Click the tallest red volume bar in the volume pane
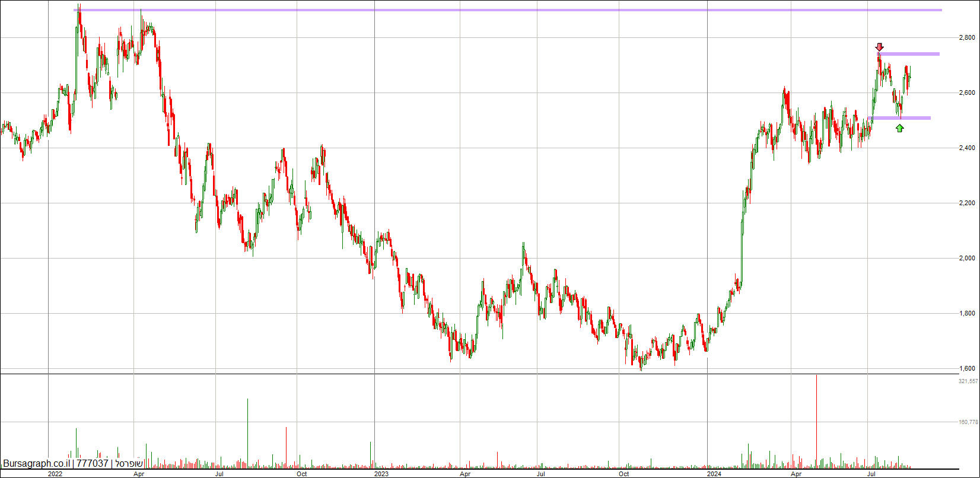 pyautogui.click(x=817, y=420)
